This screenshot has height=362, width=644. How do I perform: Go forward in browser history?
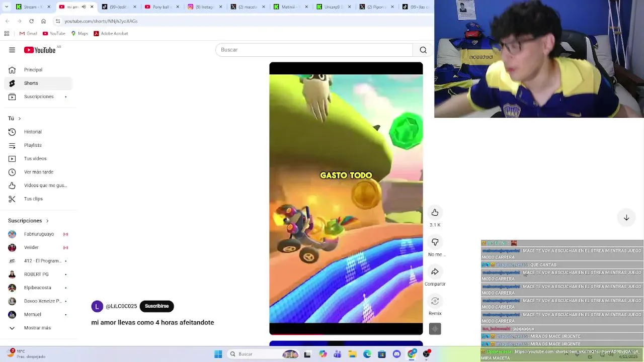point(19,21)
